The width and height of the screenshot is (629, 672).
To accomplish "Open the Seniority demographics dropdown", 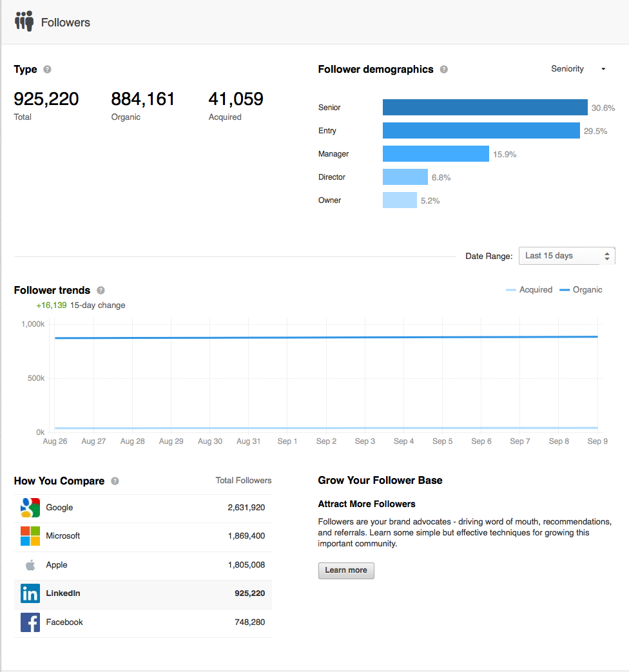I will [578, 69].
